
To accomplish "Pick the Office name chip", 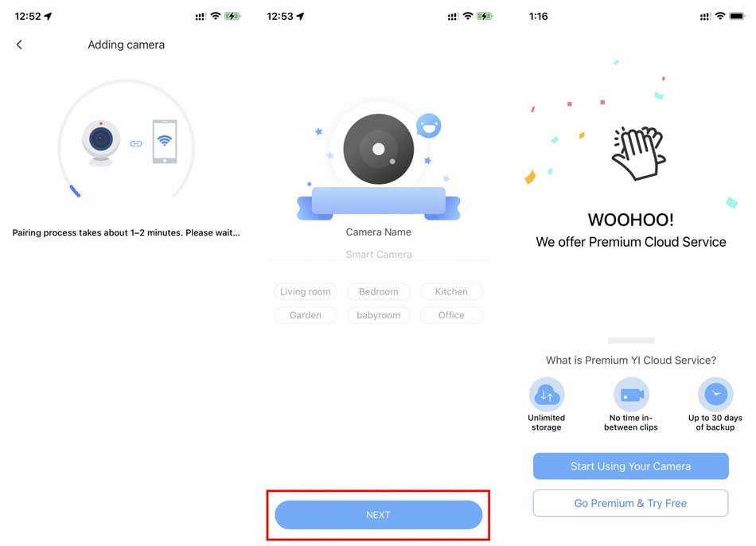I will (451, 315).
